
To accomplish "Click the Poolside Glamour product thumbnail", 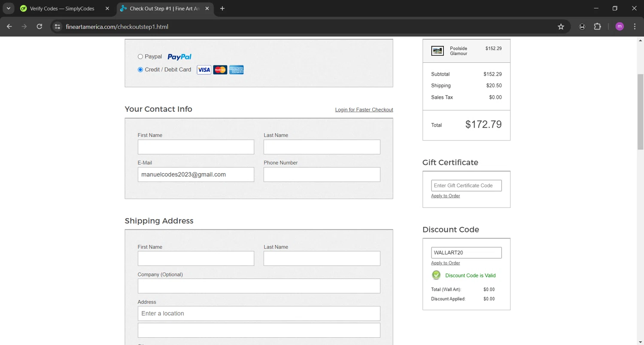I will tap(437, 51).
